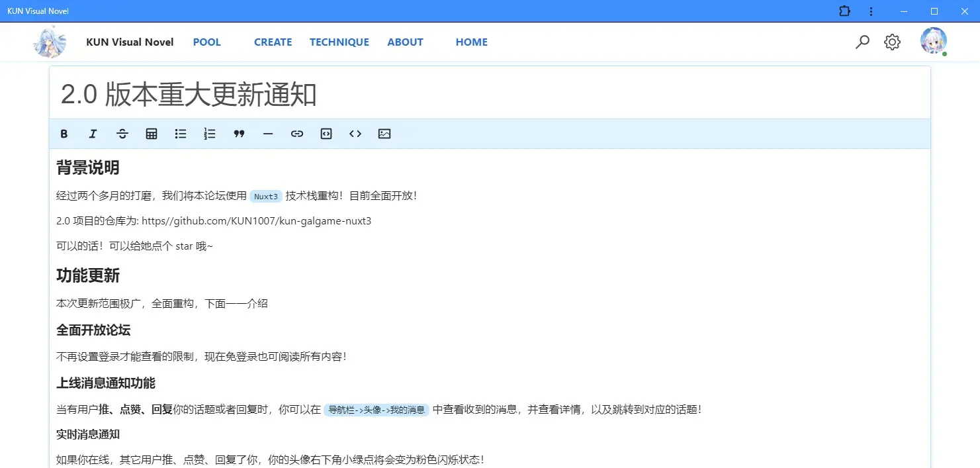
Task: Minimize the KUN Visual Novel window
Action: tap(904, 11)
